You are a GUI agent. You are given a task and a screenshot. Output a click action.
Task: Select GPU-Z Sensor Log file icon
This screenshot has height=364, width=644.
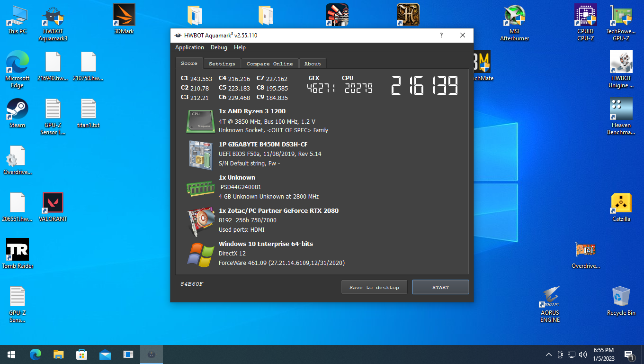[x=53, y=117]
